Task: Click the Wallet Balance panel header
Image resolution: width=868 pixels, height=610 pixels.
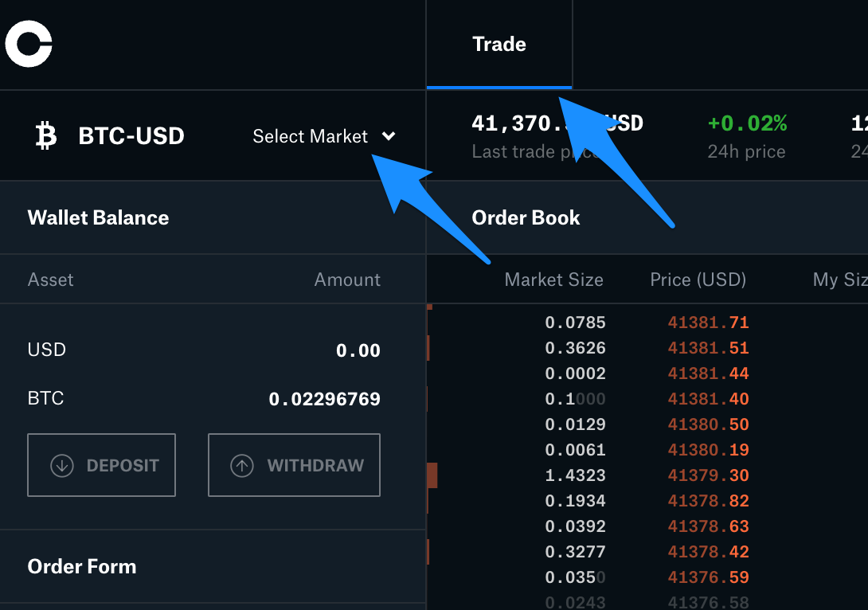Action: [98, 217]
